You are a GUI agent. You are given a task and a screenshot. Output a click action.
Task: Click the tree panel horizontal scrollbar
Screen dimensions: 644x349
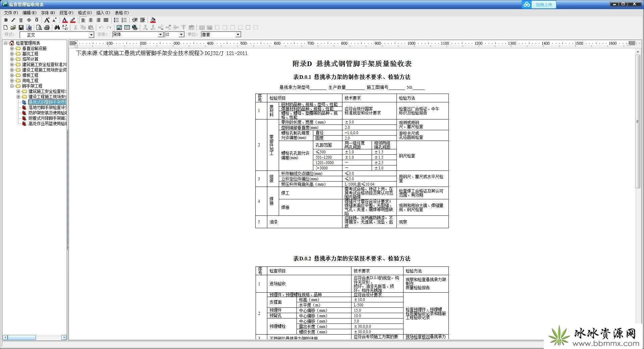35,337
